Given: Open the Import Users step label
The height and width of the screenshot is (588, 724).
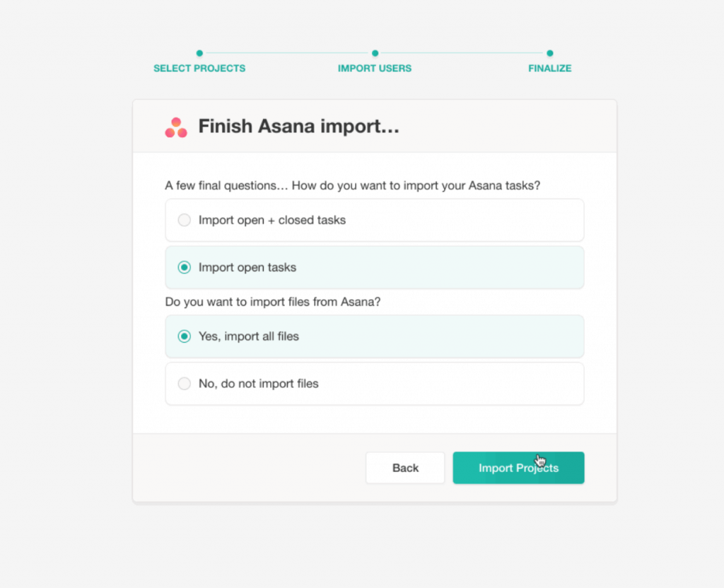Looking at the screenshot, I should [x=375, y=69].
